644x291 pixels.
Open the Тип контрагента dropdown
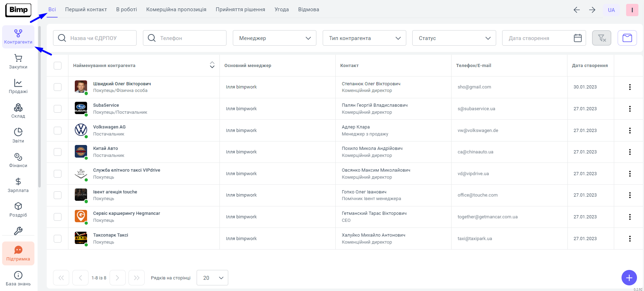364,38
